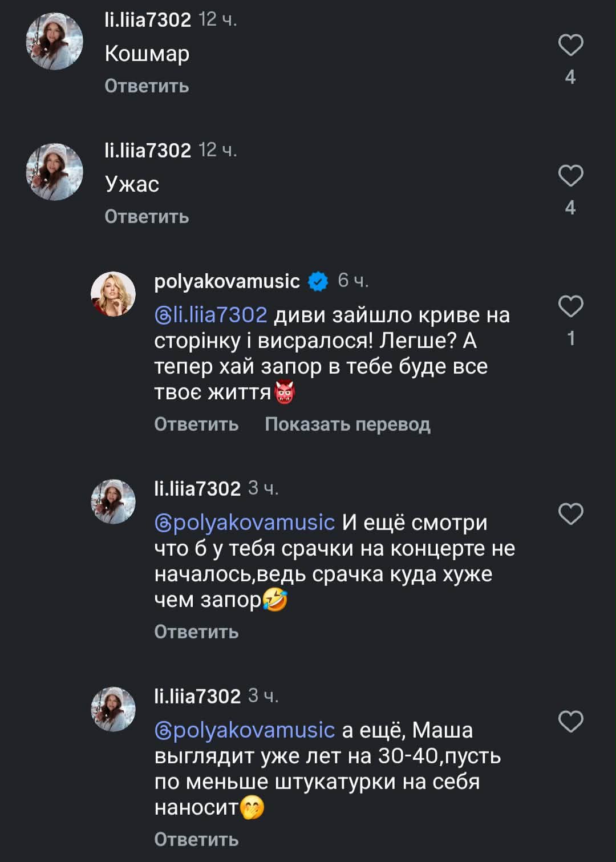Image resolution: width=616 pixels, height=862 pixels.
Task: Open avatar next to "Кошмар" comment
Action: [x=55, y=42]
